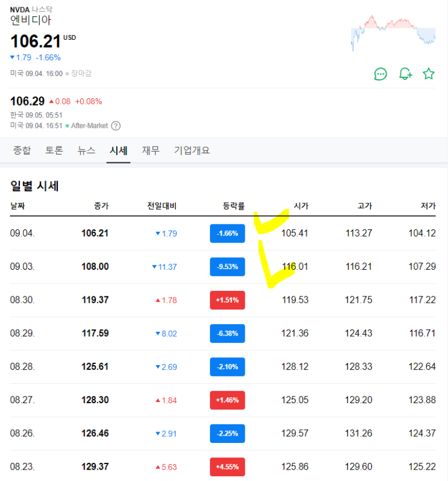The height and width of the screenshot is (481, 448).
Task: Click the 엔비디아 stock name heading
Action: [31, 20]
